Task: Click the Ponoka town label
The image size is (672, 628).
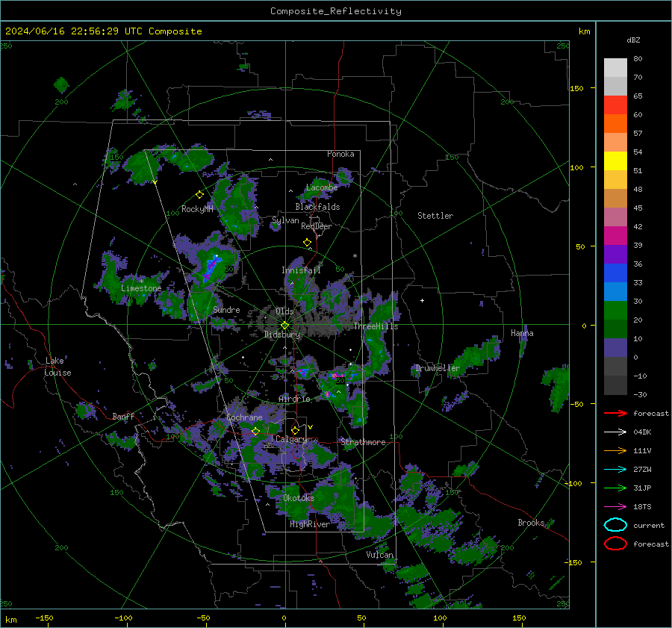Action: 340,154
